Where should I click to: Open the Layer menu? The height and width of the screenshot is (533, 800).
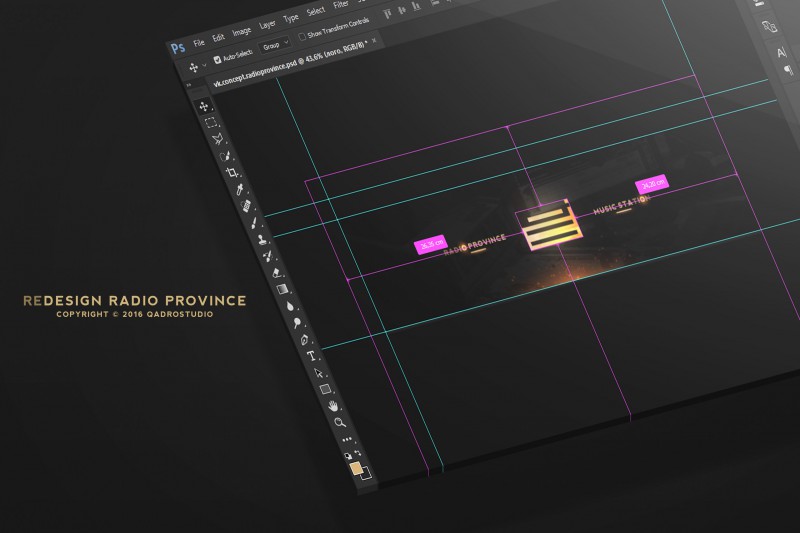pyautogui.click(x=267, y=24)
